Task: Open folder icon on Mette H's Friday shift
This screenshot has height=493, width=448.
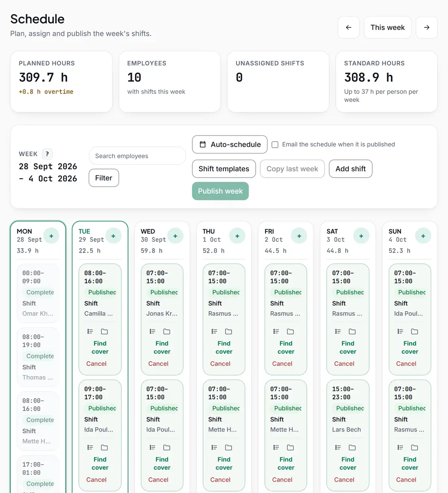Action: point(290,447)
